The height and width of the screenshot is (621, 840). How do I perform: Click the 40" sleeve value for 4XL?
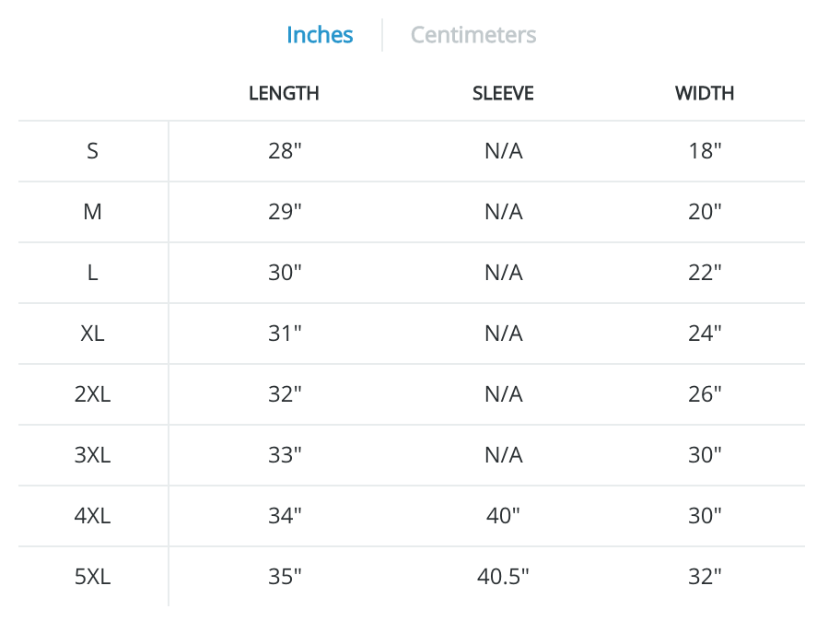coord(503,516)
